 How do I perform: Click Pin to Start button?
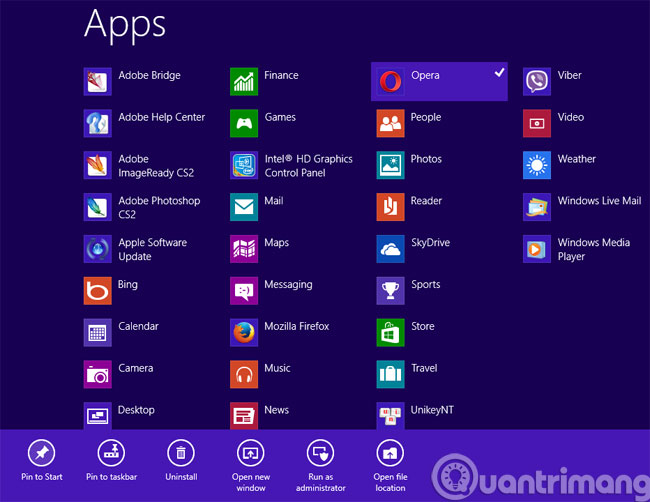(x=42, y=460)
